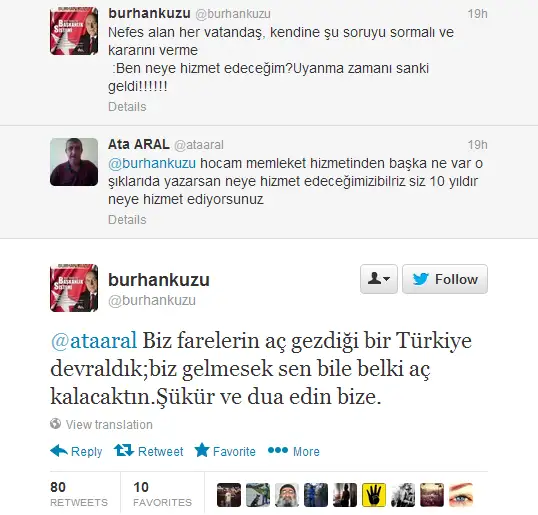Expand Details under burhankuzu's first tweet
Viewport: 538px width, 515px height.
(127, 107)
